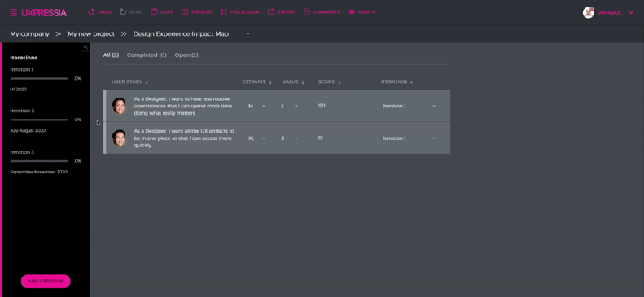Image resolution: width=644 pixels, height=297 pixels.
Task: Click the Redo toolbar button
Action: pos(131,12)
